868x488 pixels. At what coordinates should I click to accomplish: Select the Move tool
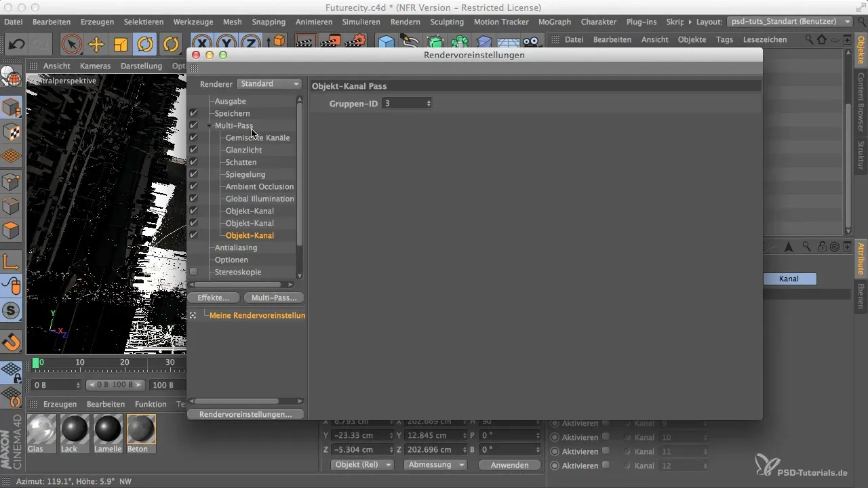[96, 45]
